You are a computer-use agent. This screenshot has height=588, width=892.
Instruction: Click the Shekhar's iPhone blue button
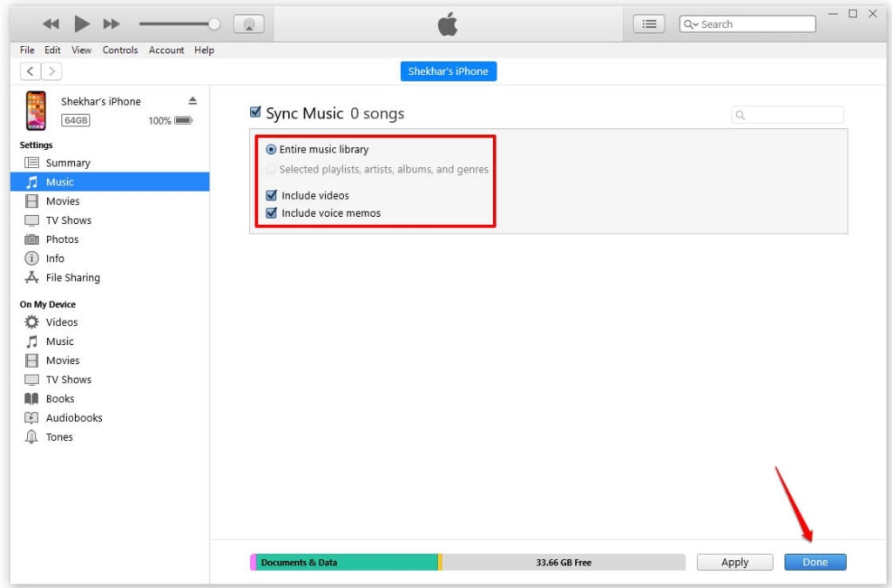pos(449,71)
